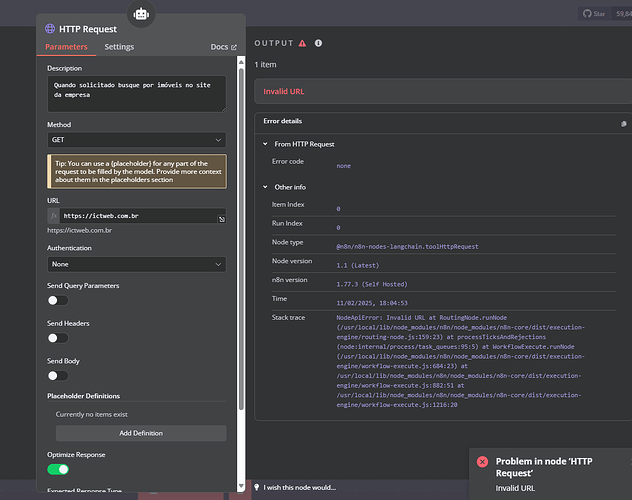Click the Node version value 1.1 (Latest)
632x500 pixels.
(x=358, y=266)
